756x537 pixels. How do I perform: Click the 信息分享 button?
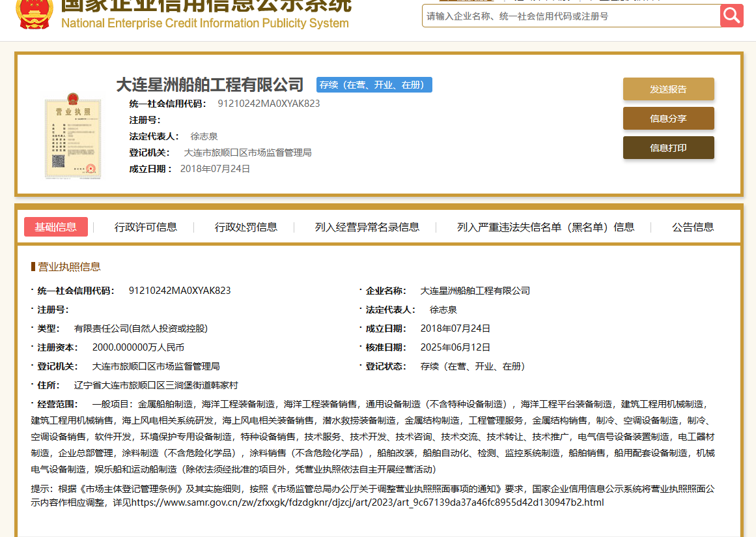tap(668, 119)
